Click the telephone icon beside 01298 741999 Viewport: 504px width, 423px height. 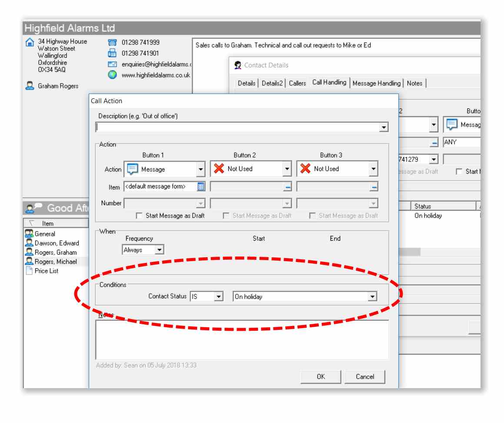tap(112, 43)
